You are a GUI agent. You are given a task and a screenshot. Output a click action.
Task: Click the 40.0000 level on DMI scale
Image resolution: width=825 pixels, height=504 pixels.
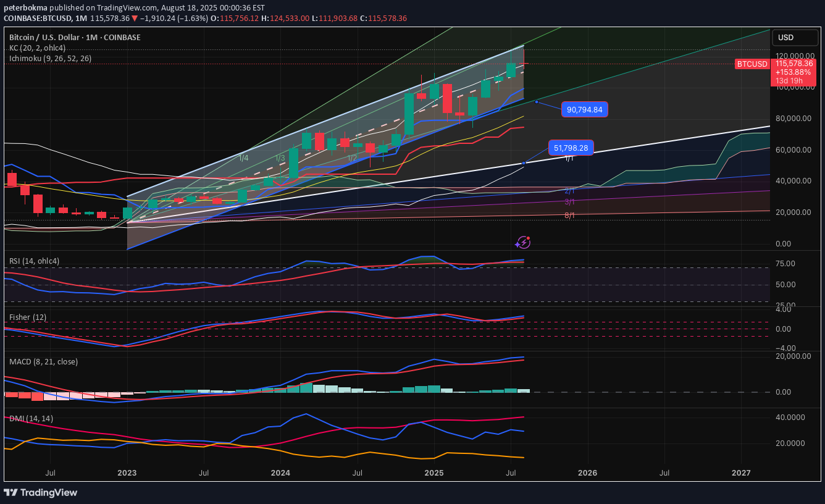(790, 418)
